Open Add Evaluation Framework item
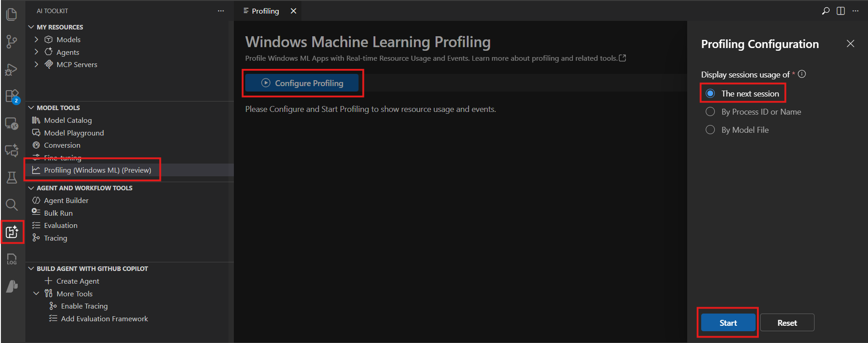868x343 pixels. pyautogui.click(x=104, y=319)
